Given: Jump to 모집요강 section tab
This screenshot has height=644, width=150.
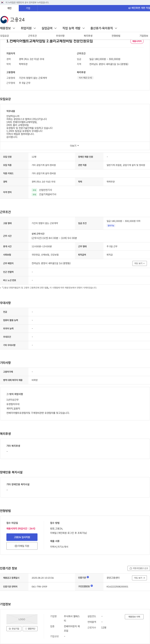Looking at the screenshot, I should pos(5,36).
